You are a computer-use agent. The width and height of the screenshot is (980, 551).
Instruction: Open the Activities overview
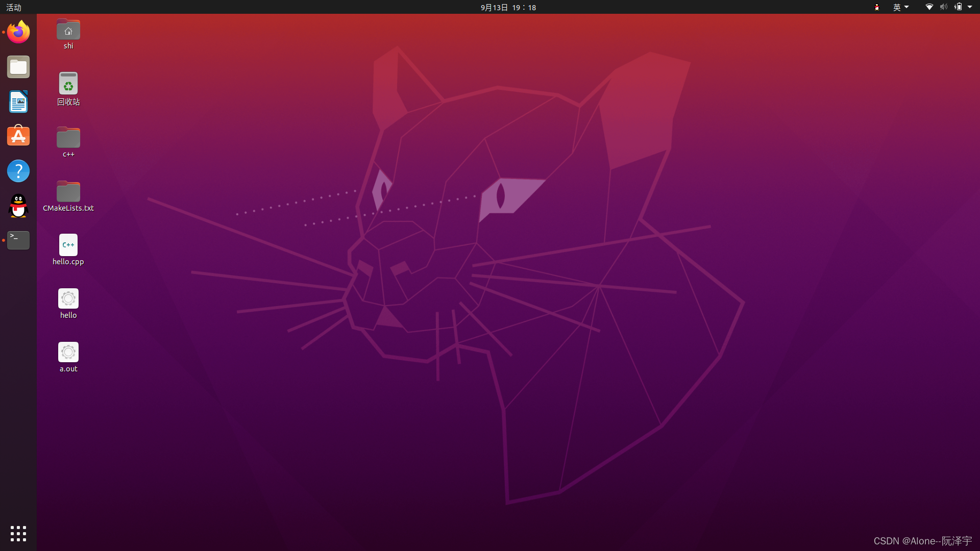(14, 7)
